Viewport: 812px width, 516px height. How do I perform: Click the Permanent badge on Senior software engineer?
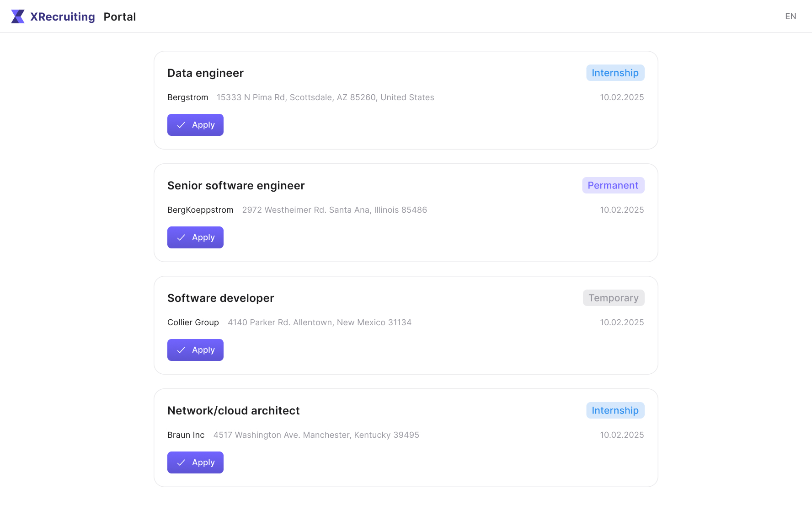tap(613, 185)
